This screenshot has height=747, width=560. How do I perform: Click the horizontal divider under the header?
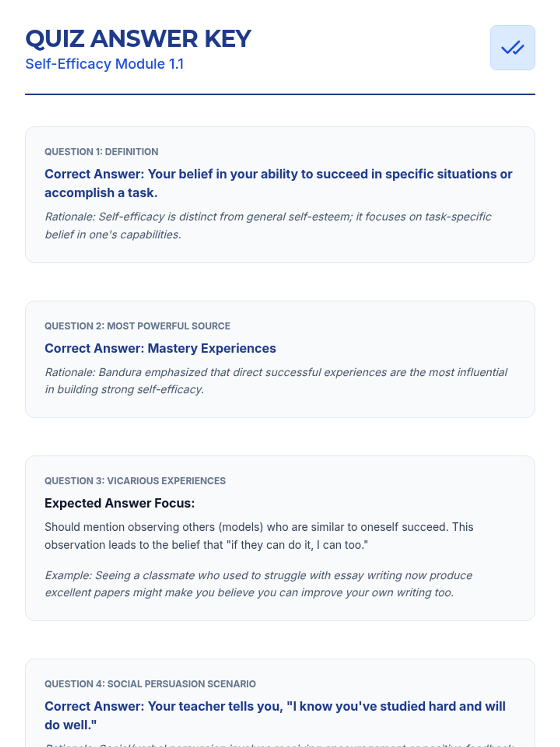tap(280, 94)
